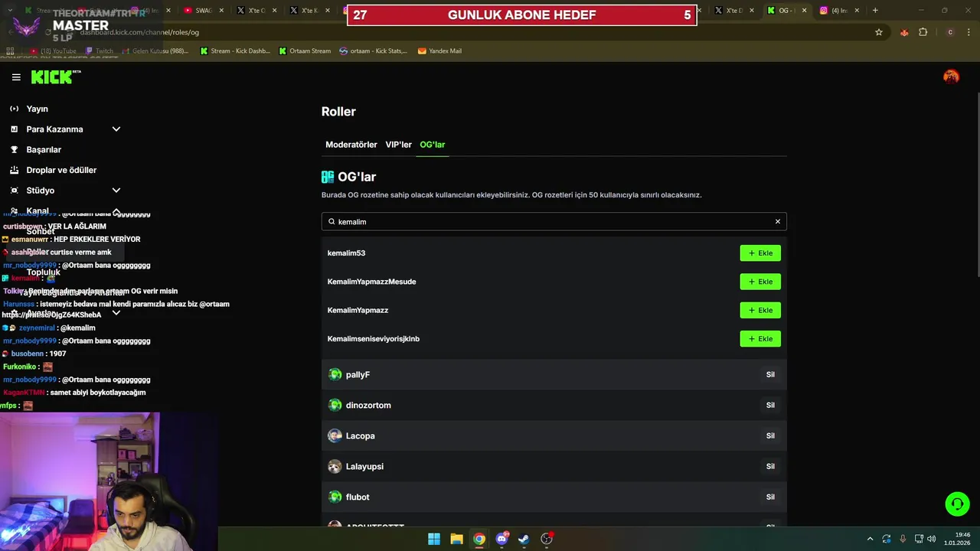Clear the kemalim search text
This screenshot has width=980, height=551.
777,222
